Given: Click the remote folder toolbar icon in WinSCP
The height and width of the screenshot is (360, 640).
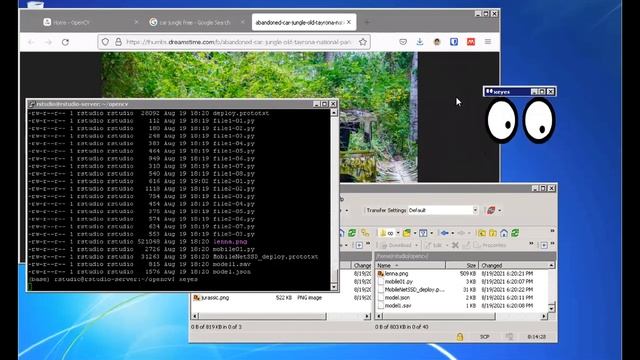Looking at the screenshot, I should click(x=407, y=233).
